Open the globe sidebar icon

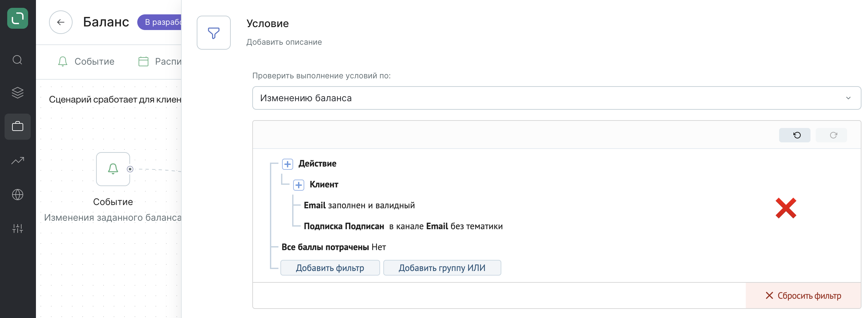18,195
